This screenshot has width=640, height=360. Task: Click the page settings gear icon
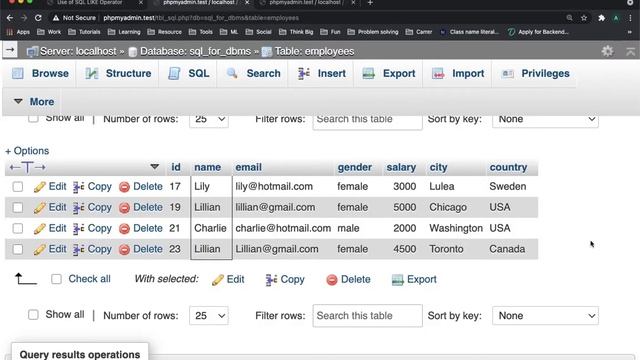point(607,51)
